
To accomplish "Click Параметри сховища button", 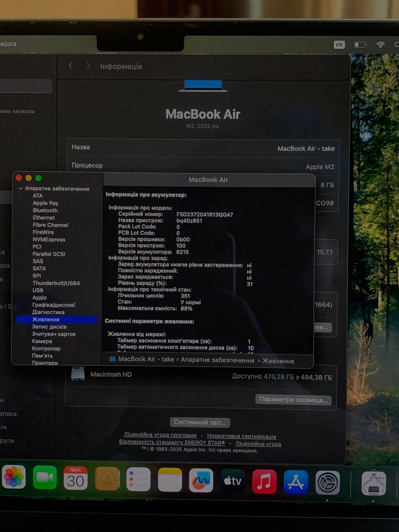I will (x=293, y=399).
